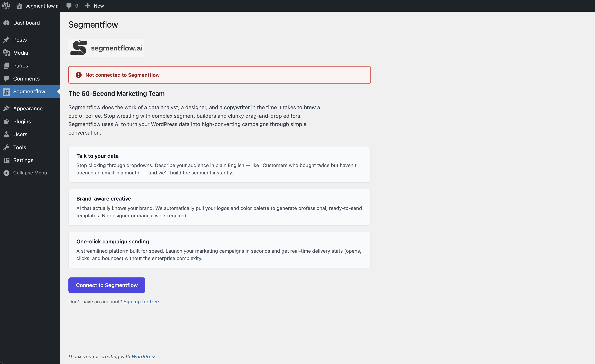Viewport: 595px width, 364px height.
Task: Open the Settings menu item
Action: (x=30, y=160)
